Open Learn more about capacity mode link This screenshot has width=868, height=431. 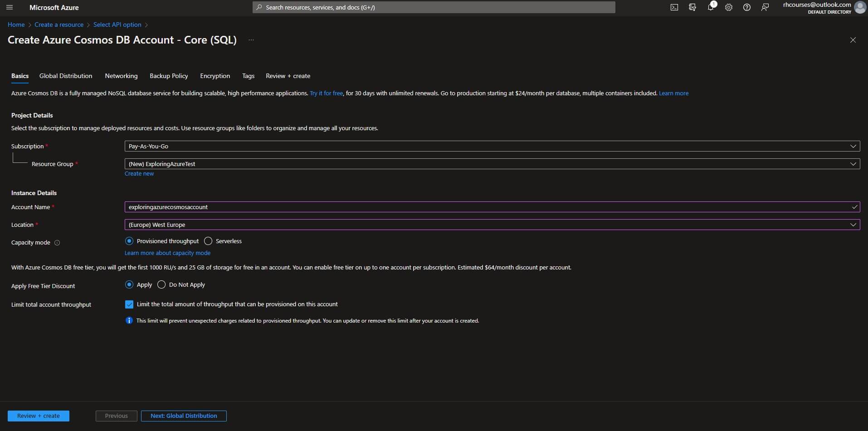pyautogui.click(x=167, y=253)
